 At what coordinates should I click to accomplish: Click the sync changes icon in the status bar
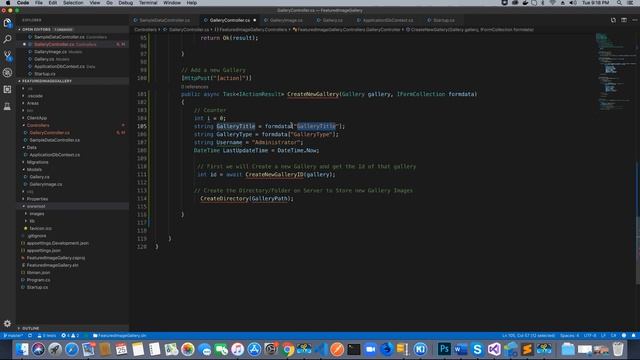(30, 336)
